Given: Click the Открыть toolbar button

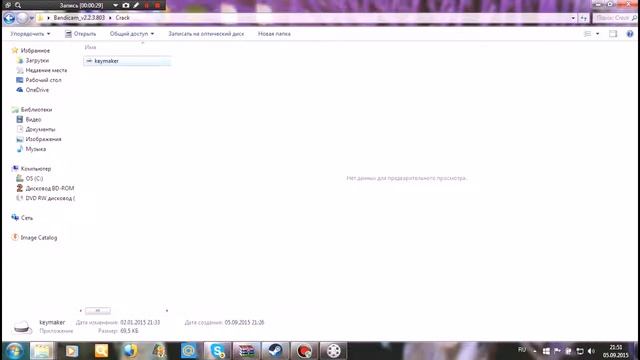Looking at the screenshot, I should point(80,34).
